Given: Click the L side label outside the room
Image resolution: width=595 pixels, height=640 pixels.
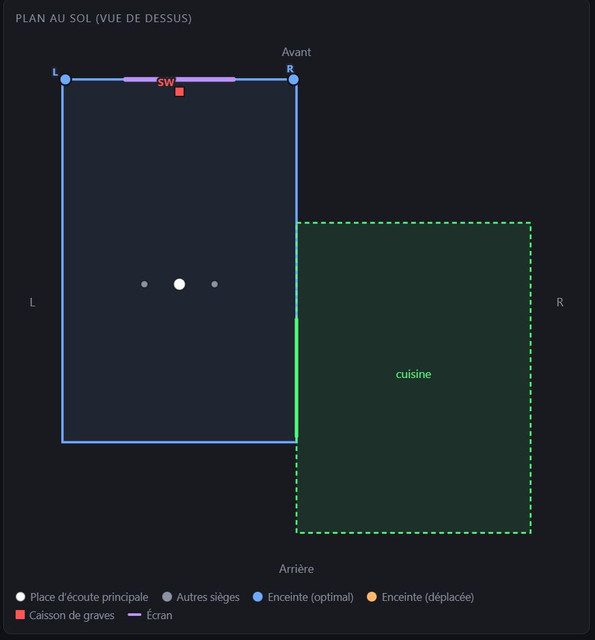Looking at the screenshot, I should 32,302.
